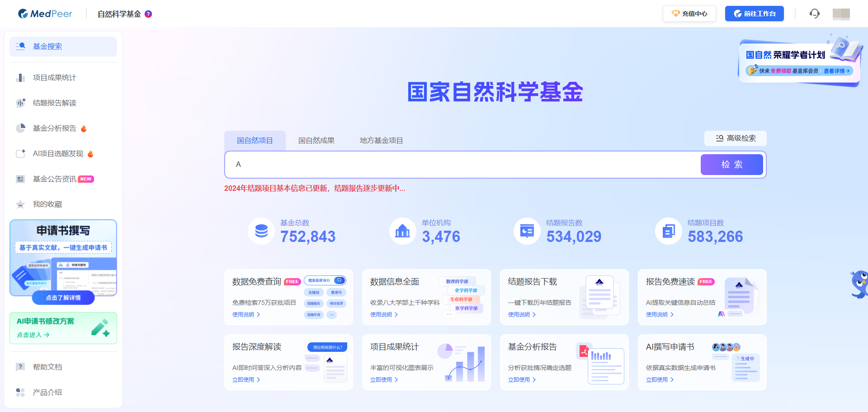Click 立即使用 under 项目成果统计 card
Viewport: 868px width, 412px height.
(x=384, y=380)
